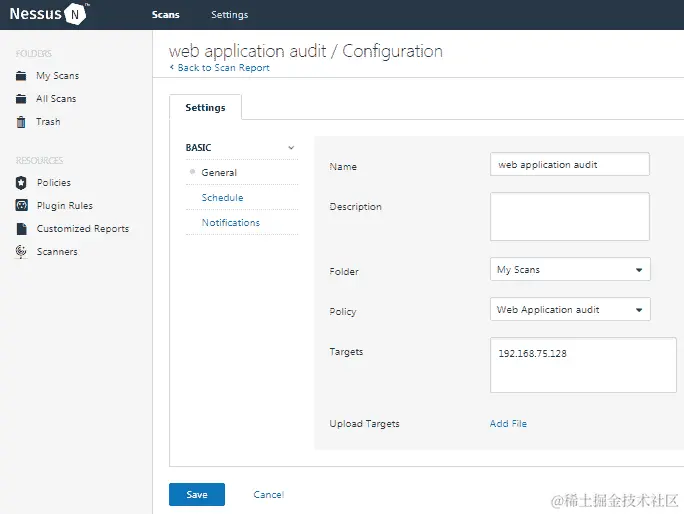Open All Scans in sidebar

point(56,99)
